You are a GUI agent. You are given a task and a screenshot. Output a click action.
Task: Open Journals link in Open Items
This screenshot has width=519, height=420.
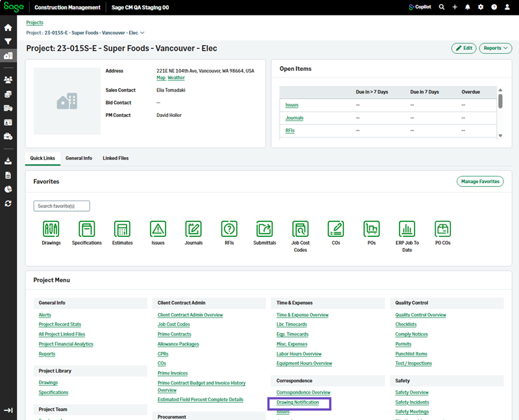point(295,118)
